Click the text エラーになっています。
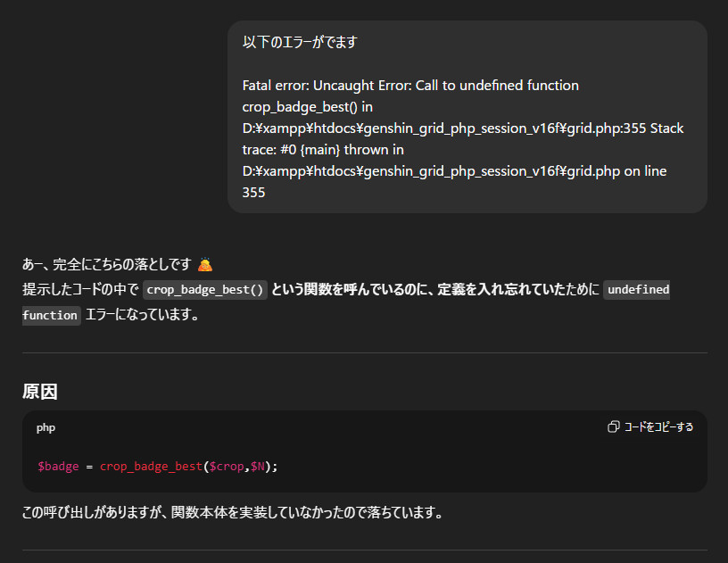Screen dimensions: 728x563 [x=143, y=315]
